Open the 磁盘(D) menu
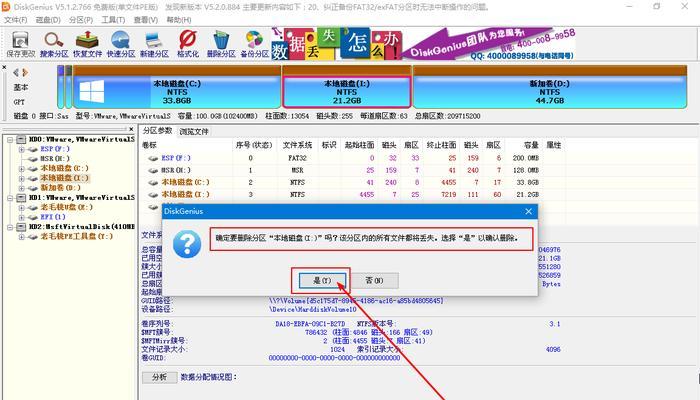 (48, 20)
